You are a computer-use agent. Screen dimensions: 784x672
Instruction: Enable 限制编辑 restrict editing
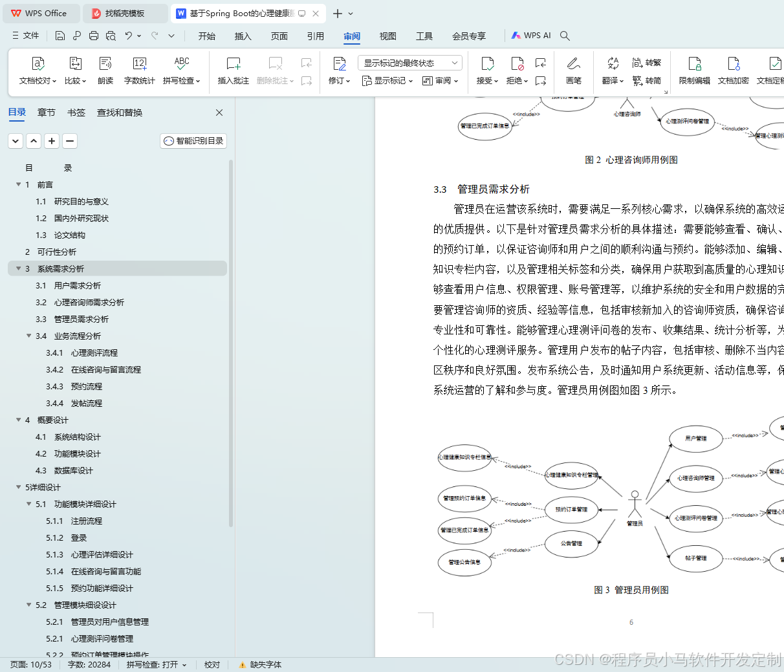(x=694, y=71)
